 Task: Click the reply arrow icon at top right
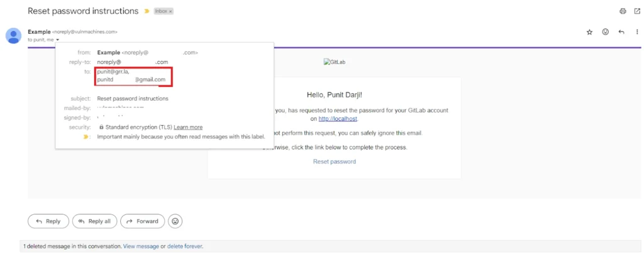point(621,32)
